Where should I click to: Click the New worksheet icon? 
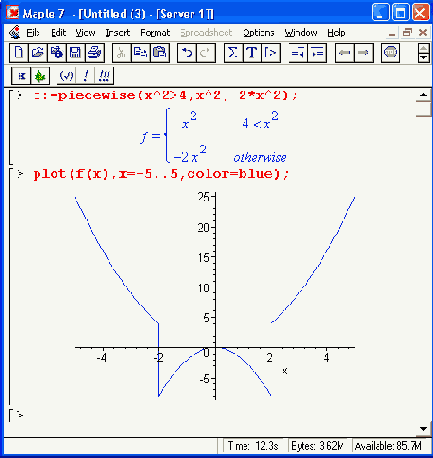tap(19, 53)
